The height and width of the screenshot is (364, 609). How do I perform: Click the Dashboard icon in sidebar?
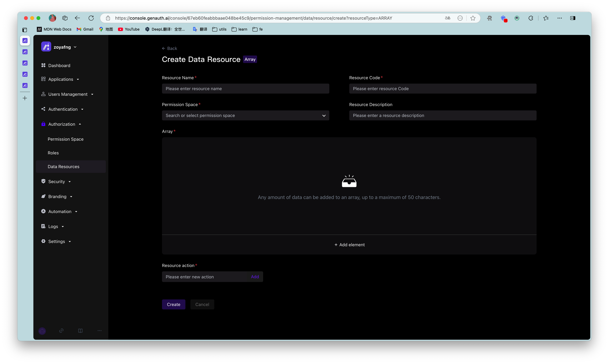pos(43,65)
